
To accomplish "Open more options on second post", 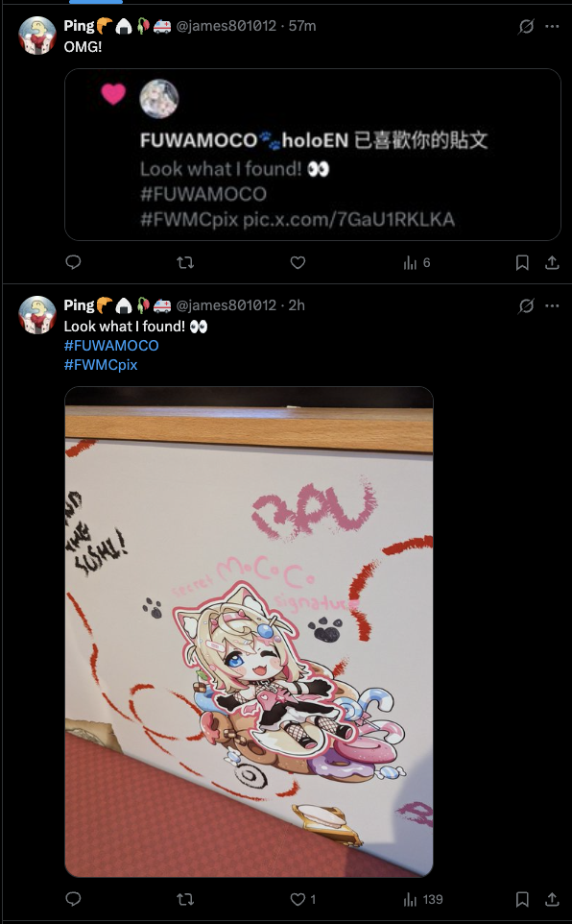I will 552,305.
